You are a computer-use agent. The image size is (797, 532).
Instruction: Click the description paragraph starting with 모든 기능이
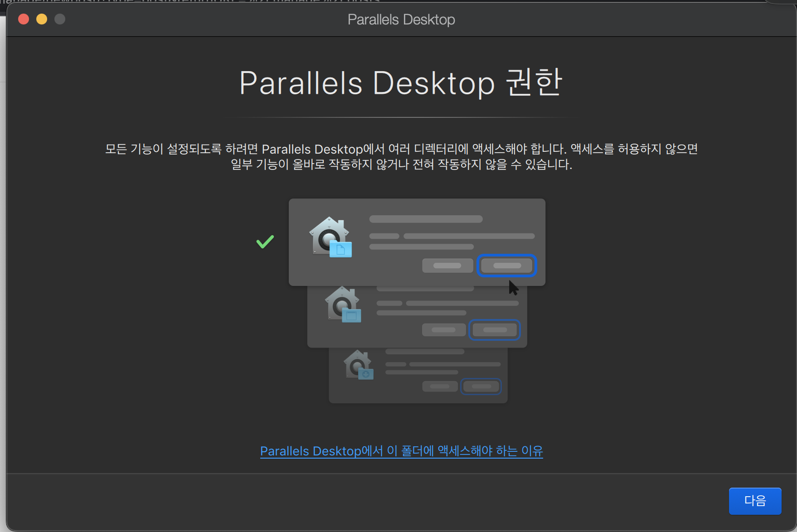pyautogui.click(x=401, y=156)
